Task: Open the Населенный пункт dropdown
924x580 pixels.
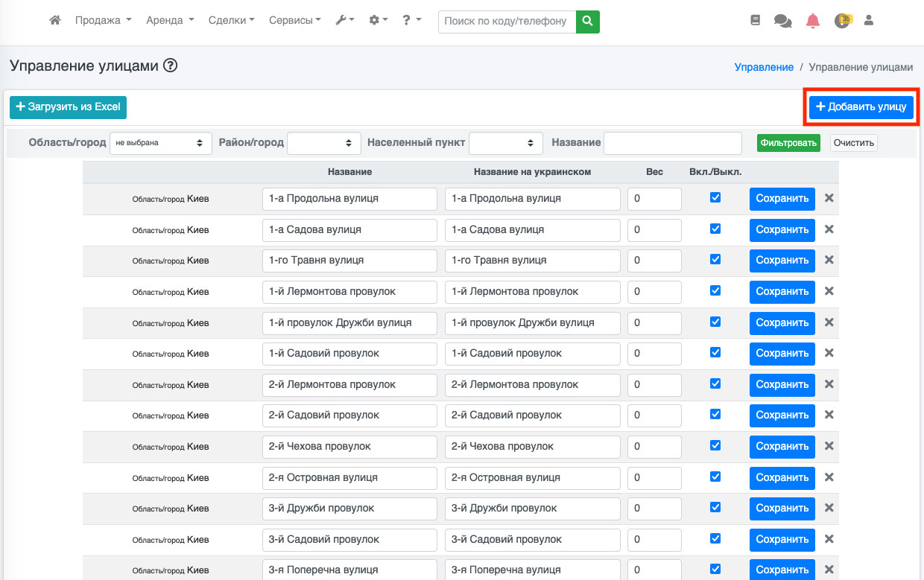Action: pos(506,143)
